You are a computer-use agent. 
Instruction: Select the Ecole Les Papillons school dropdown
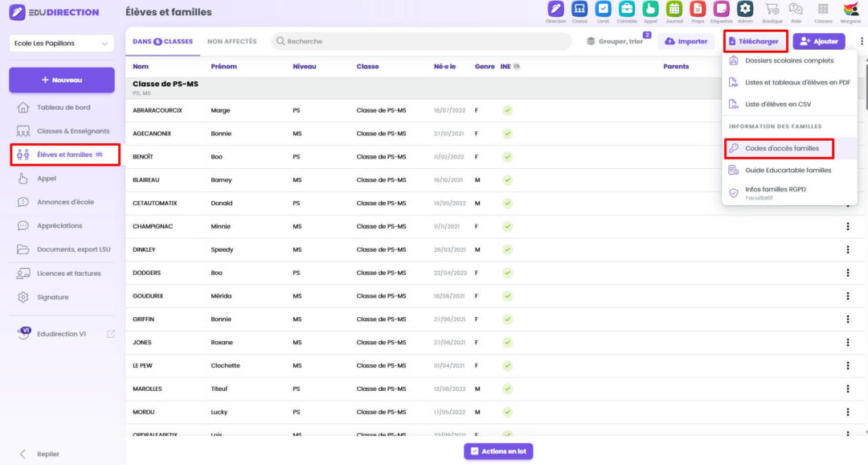point(61,43)
